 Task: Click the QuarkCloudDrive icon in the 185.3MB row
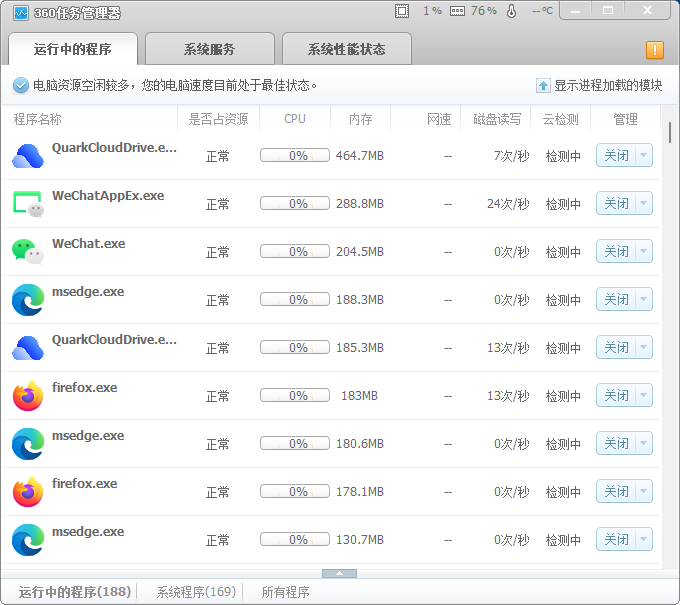(28, 348)
